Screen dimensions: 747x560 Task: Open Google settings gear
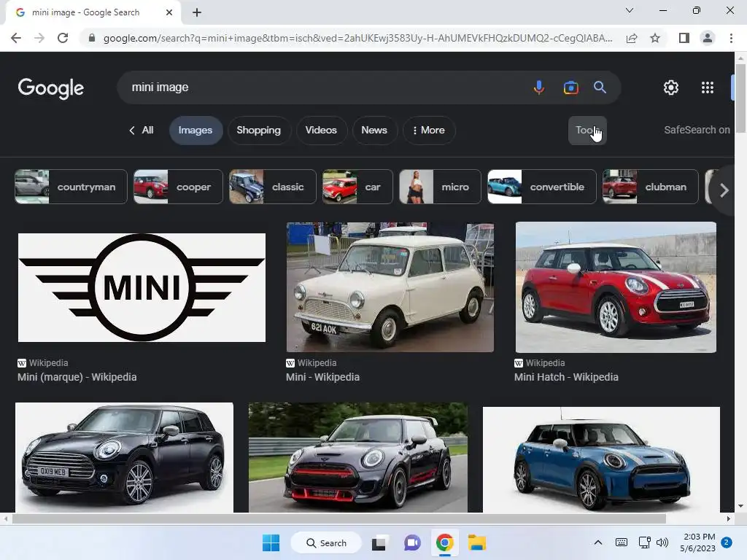tap(671, 87)
